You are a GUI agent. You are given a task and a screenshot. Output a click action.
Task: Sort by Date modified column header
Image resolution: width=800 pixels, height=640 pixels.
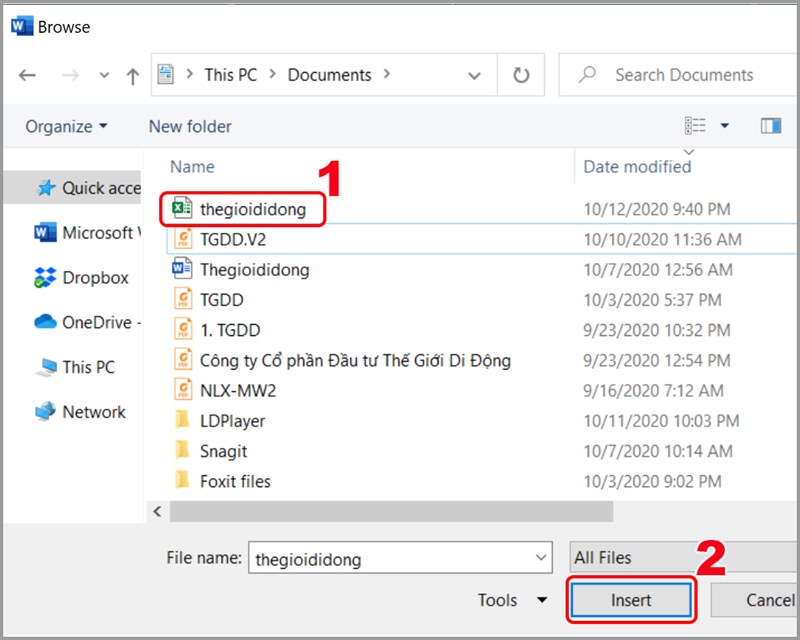(637, 167)
